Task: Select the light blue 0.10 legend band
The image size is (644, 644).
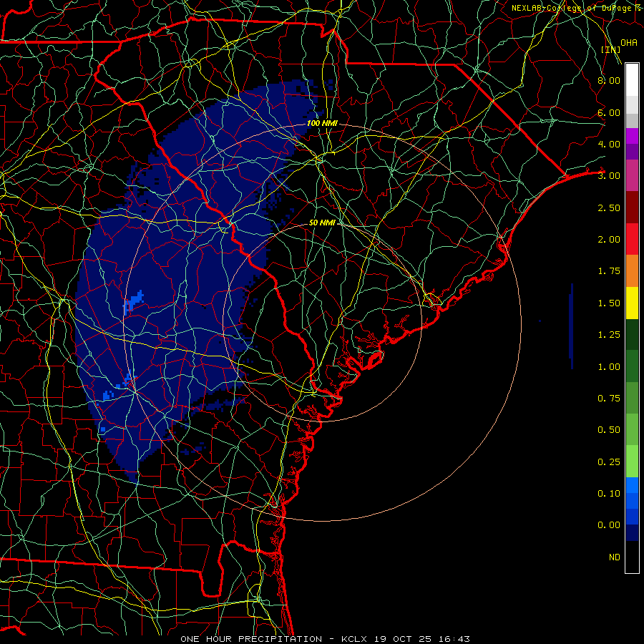Action: (632, 485)
